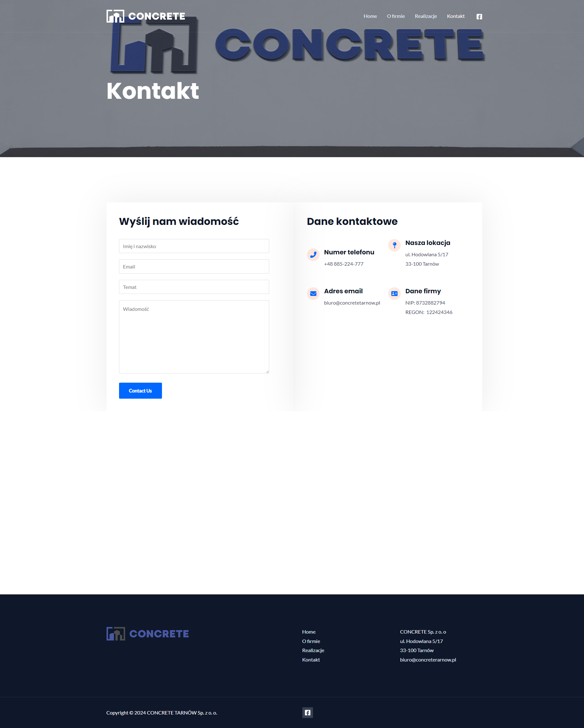Open the footer Realizacje link
584x728 pixels.
313,650
